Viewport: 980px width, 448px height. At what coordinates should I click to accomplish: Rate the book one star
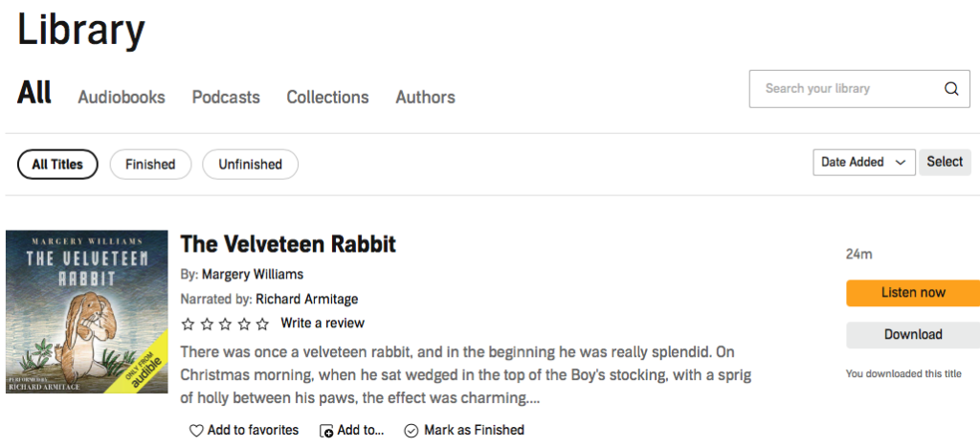[x=189, y=324]
